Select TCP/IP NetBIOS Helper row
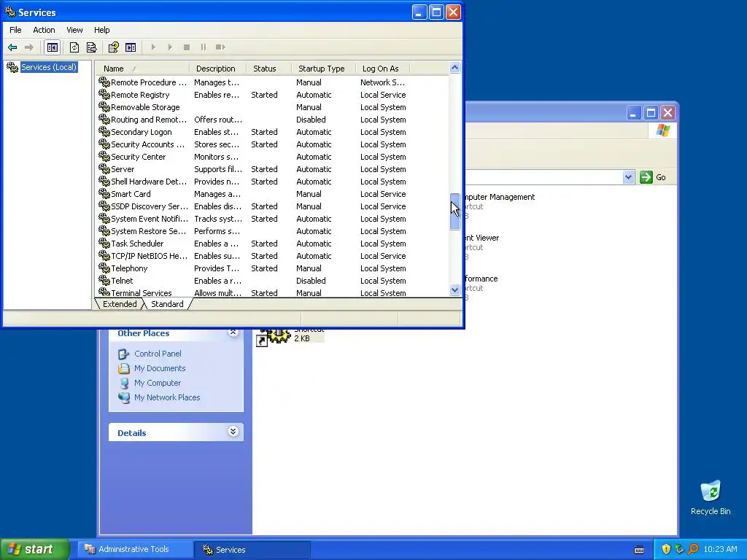This screenshot has width=747, height=560. coord(149,256)
